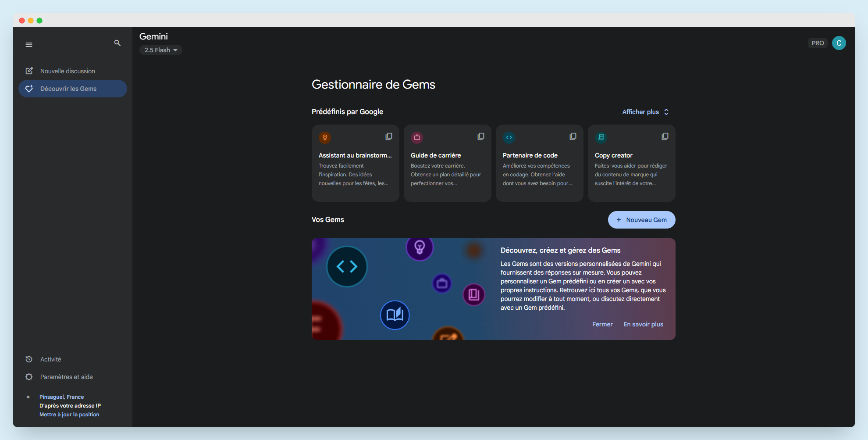Viewport: 868px width, 440px height.
Task: Click the description text of Guide de carrière
Action: tap(446, 175)
